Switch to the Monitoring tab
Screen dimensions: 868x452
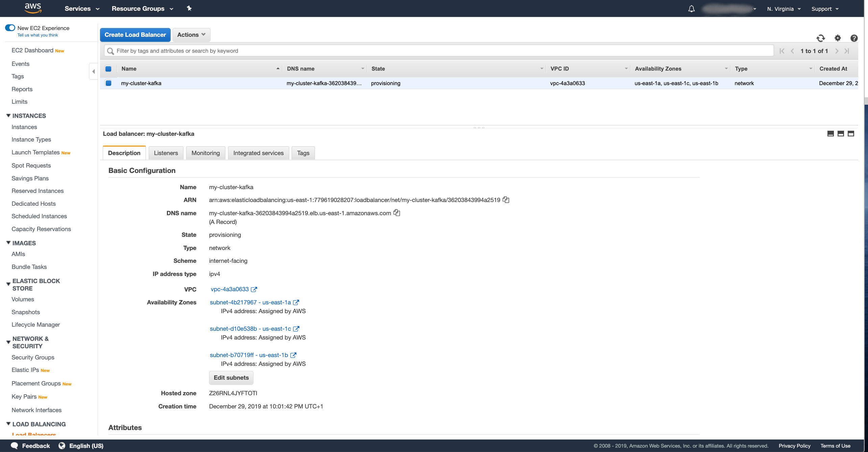[x=205, y=153]
